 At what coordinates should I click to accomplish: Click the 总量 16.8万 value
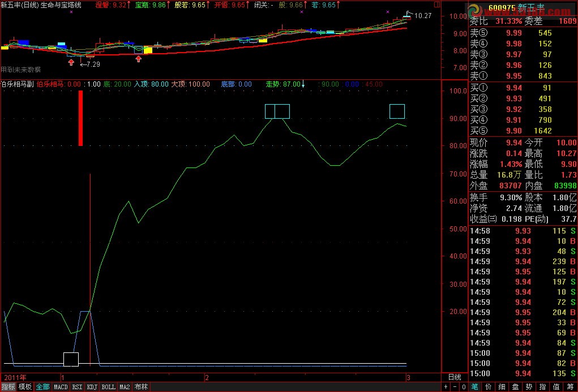pos(510,175)
